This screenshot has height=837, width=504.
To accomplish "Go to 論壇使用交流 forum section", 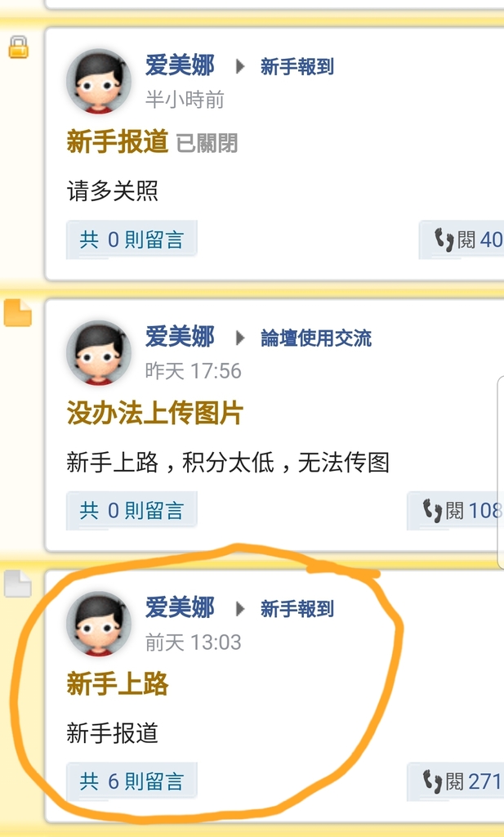I will pos(316,338).
